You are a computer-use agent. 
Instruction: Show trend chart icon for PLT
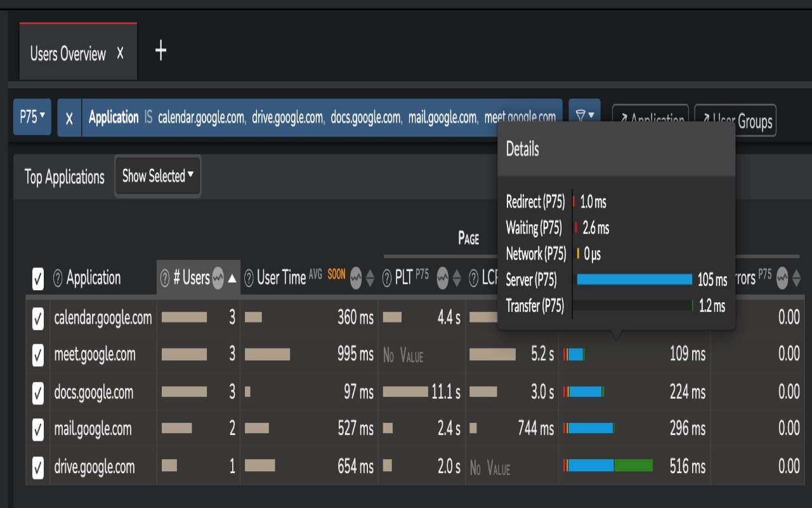coord(443,278)
